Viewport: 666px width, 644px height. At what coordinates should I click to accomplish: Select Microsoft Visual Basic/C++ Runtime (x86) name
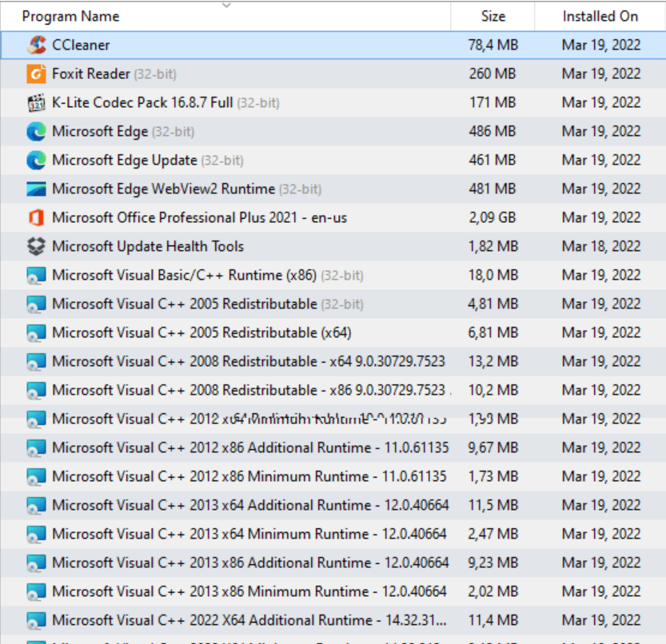pyautogui.click(x=185, y=276)
